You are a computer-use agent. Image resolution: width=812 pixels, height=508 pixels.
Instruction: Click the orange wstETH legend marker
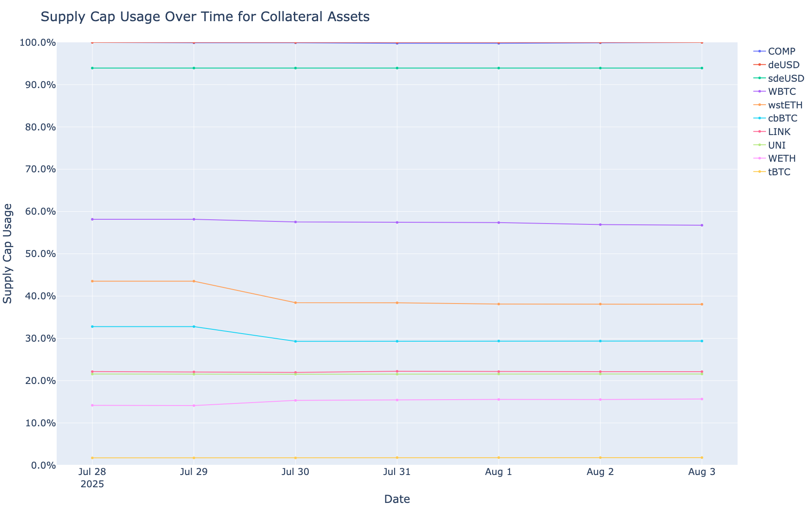click(x=759, y=105)
